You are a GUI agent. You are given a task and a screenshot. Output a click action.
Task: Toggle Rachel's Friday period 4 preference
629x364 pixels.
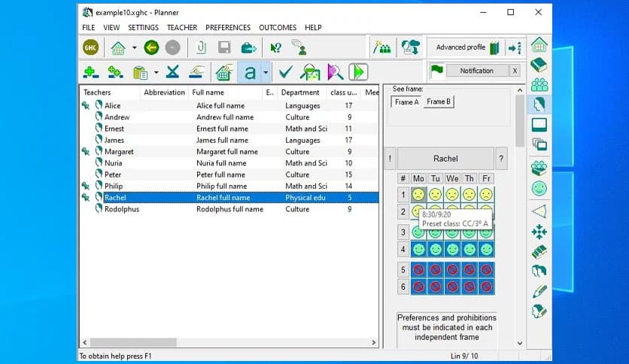(486, 250)
